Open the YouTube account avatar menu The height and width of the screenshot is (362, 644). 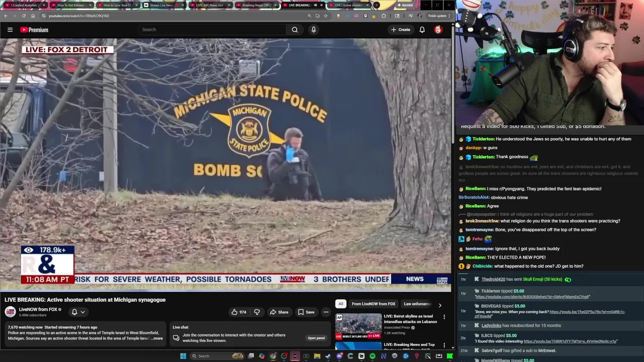click(438, 30)
